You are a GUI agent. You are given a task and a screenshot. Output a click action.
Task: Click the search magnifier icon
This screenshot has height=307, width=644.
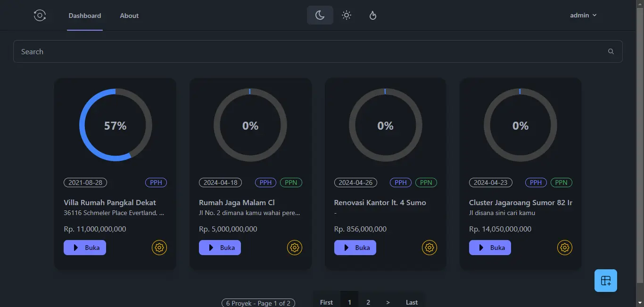(x=611, y=51)
